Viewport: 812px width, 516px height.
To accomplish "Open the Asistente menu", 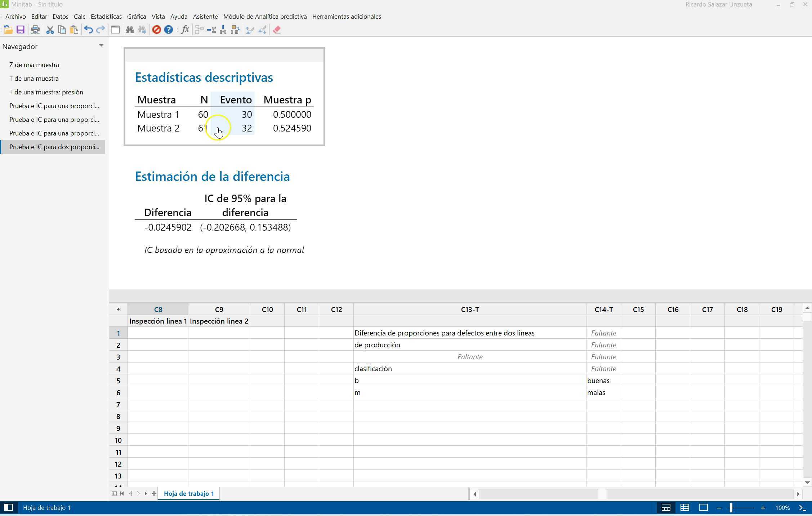I will [205, 16].
